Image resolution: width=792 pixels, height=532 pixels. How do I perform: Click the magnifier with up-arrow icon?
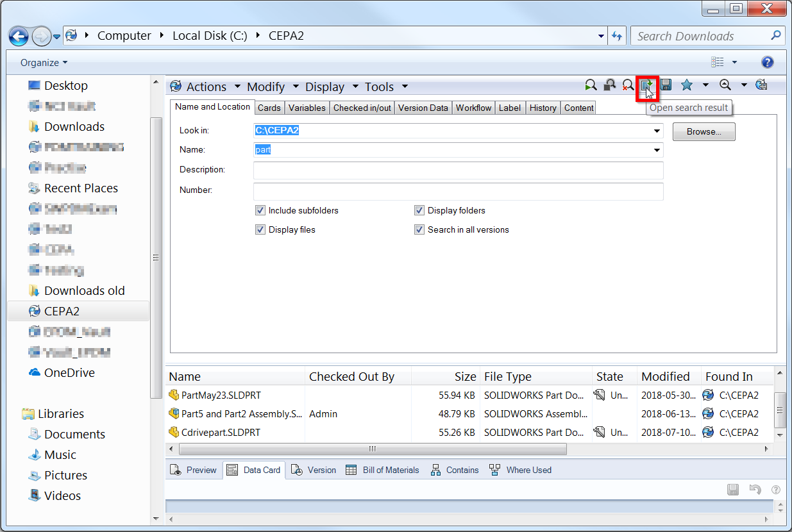725,85
